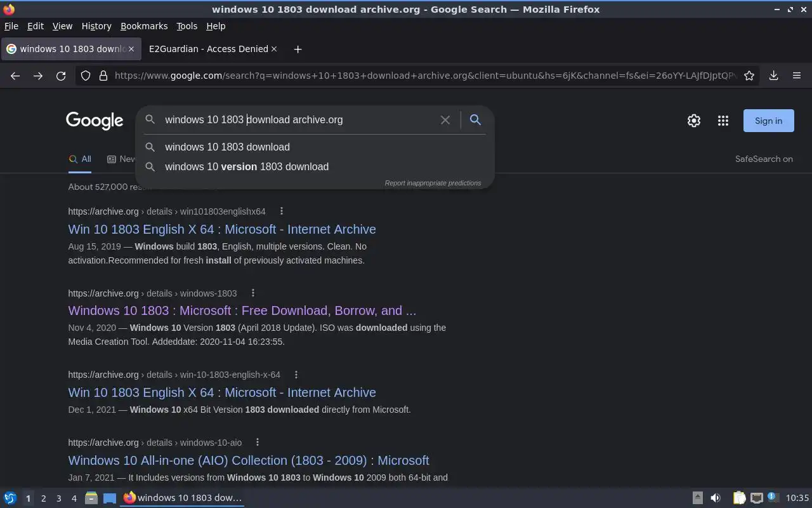Viewport: 812px width, 508px height.
Task: Open the update notifier tray icon
Action: click(772, 497)
